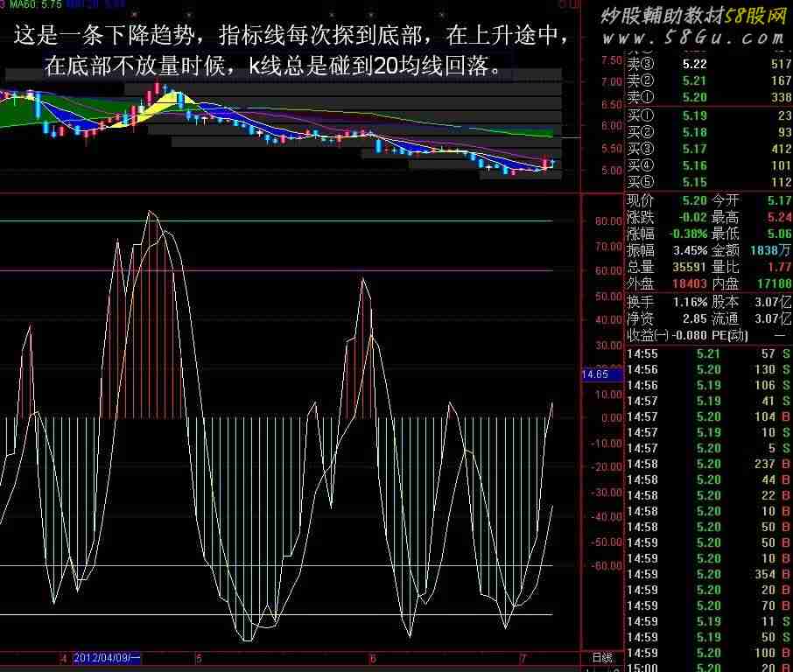Select the 买⑤ bid row at 5.15

[x=709, y=182]
